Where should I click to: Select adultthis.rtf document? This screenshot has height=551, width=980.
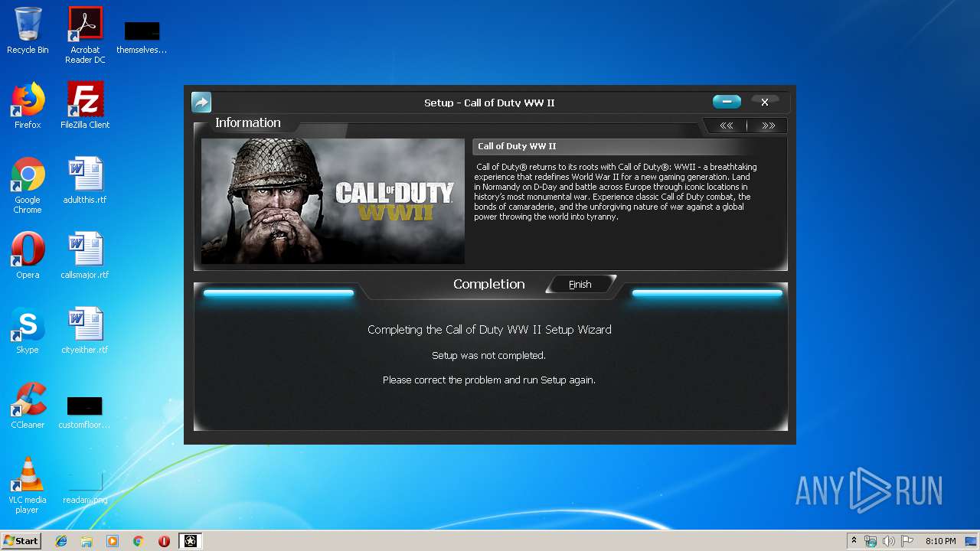85,181
